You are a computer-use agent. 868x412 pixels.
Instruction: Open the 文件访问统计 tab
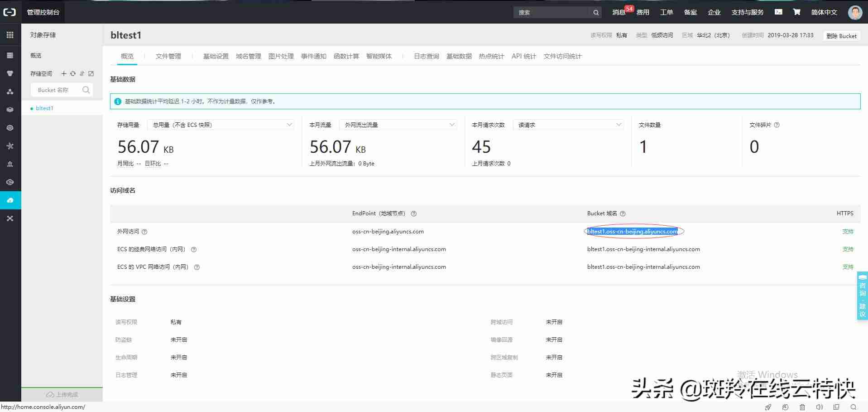562,56
